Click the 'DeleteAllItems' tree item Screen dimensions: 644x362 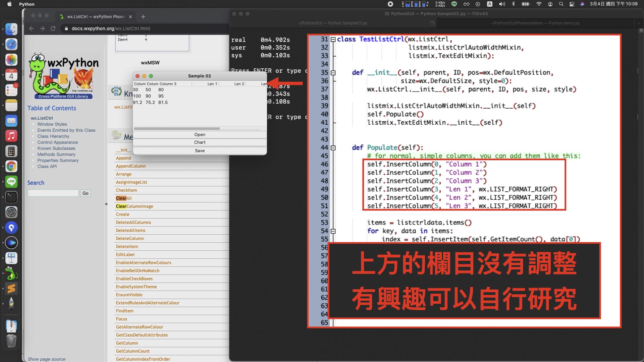(130, 230)
